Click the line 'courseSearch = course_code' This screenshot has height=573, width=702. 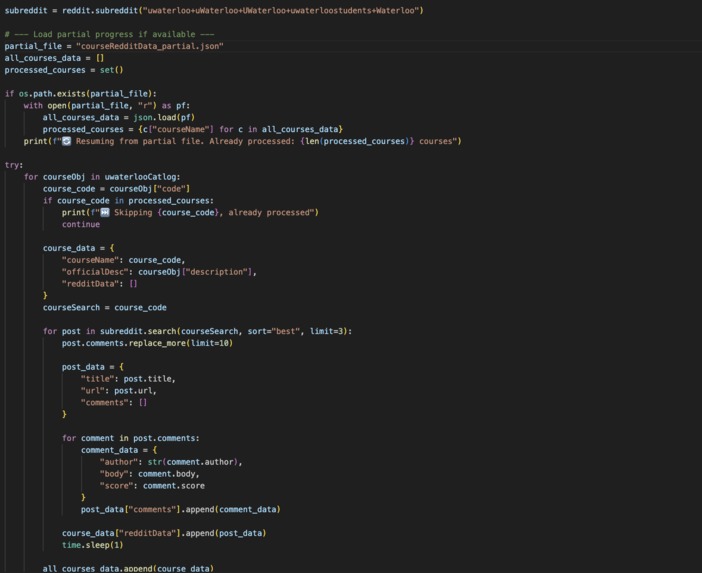pyautogui.click(x=105, y=308)
